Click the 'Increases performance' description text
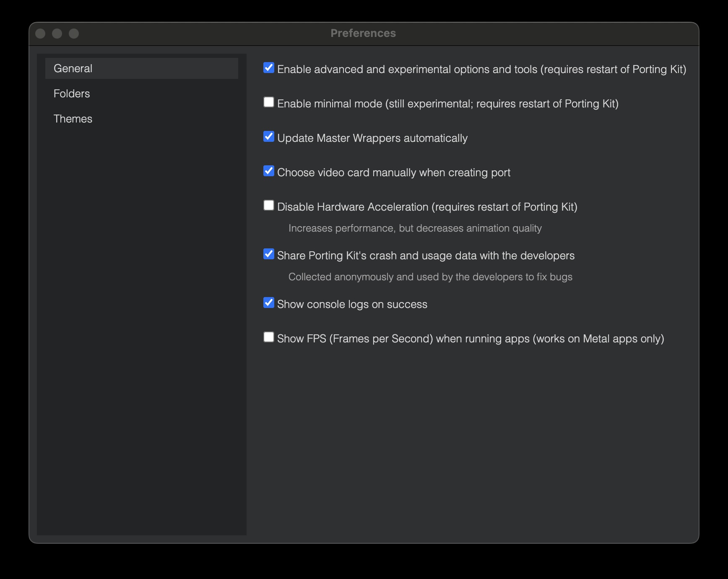The width and height of the screenshot is (728, 579). pos(415,228)
